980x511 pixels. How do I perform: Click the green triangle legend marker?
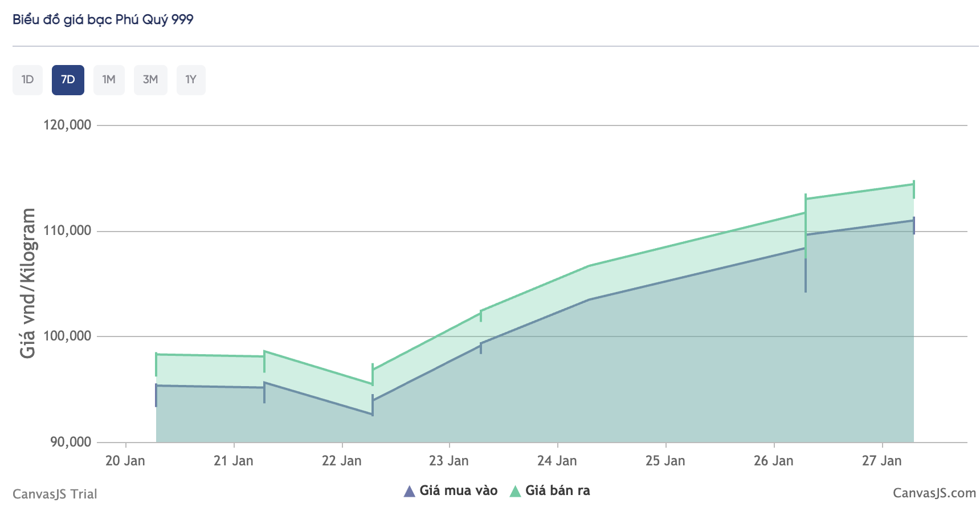515,491
